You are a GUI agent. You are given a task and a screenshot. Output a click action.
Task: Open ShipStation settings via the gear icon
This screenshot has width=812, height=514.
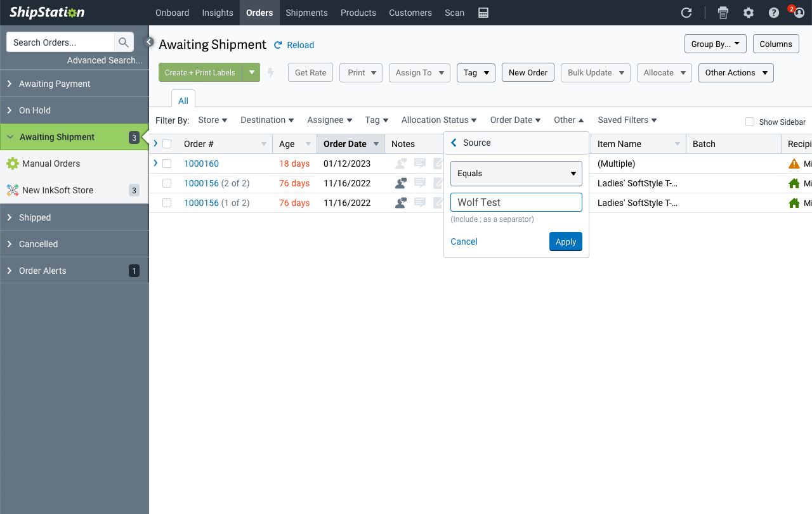(748, 12)
